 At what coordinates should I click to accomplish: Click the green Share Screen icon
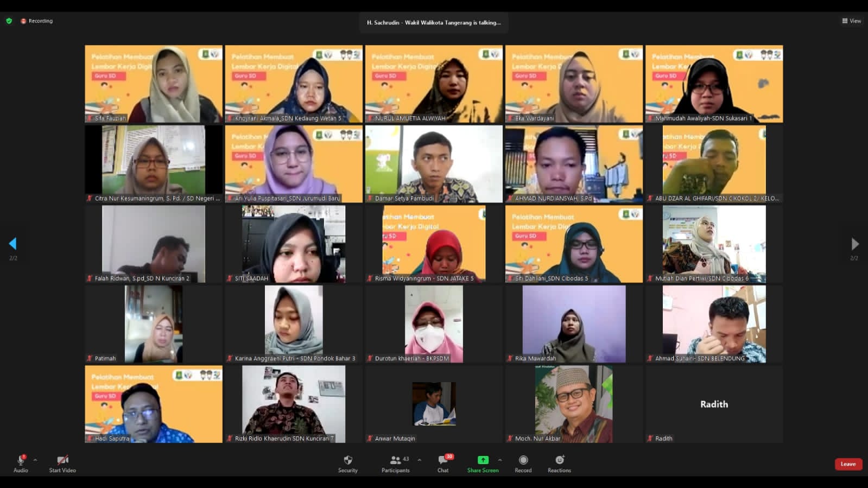483,460
